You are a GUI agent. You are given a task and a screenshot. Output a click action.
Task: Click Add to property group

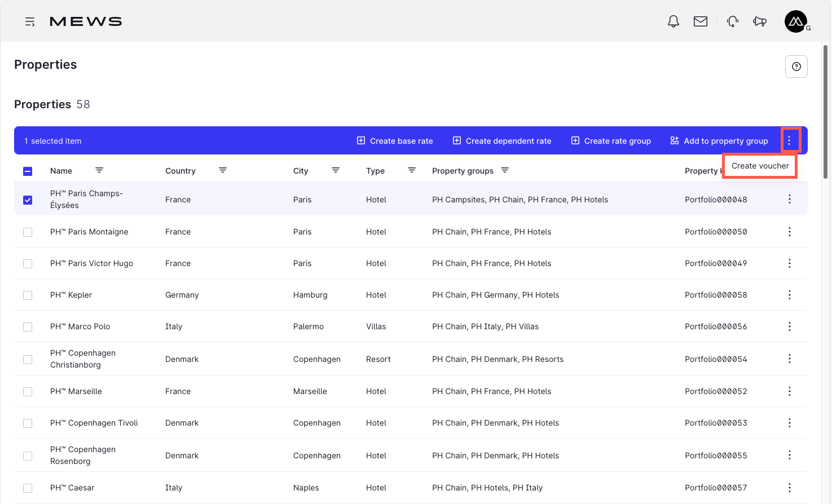(719, 141)
